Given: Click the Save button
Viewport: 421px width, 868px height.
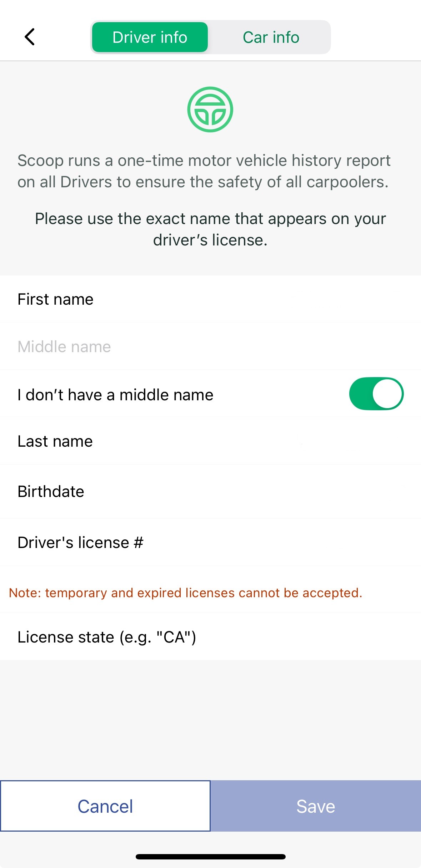Looking at the screenshot, I should (316, 806).
